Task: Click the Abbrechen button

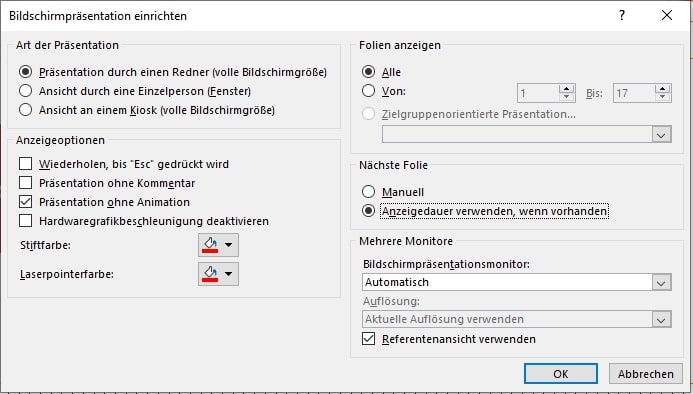Action: point(646,374)
